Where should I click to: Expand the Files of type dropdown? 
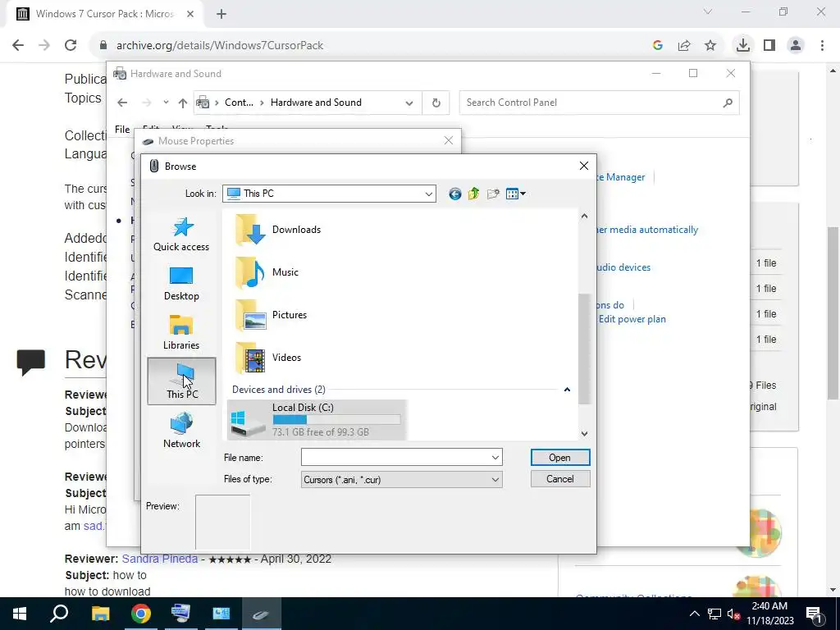tap(495, 479)
